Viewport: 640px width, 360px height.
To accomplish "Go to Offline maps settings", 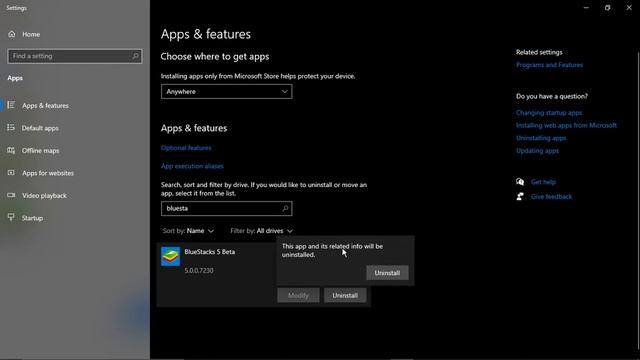I will pyautogui.click(x=40, y=151).
